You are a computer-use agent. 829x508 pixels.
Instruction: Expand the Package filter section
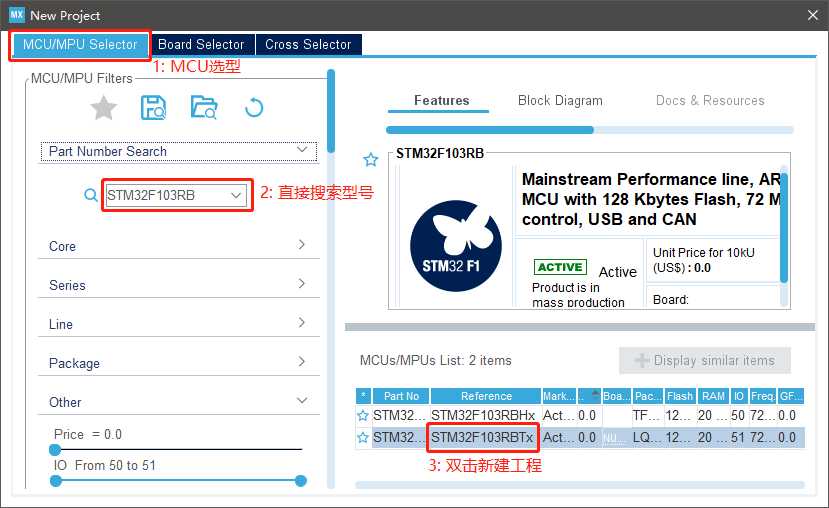pos(179,363)
